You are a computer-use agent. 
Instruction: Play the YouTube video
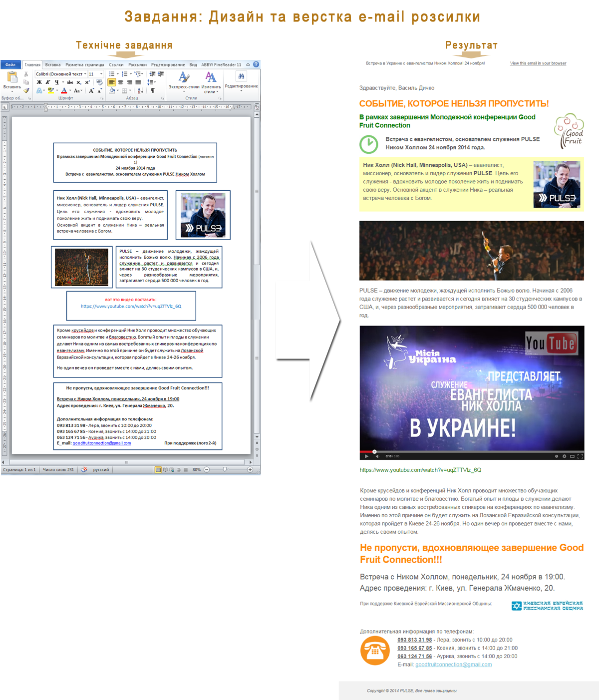tap(366, 456)
